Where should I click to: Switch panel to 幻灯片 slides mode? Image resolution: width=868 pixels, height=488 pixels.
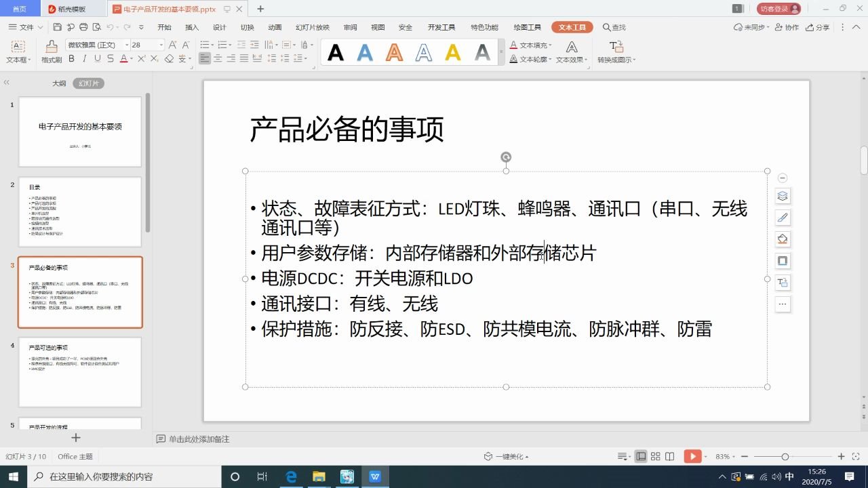click(x=89, y=83)
